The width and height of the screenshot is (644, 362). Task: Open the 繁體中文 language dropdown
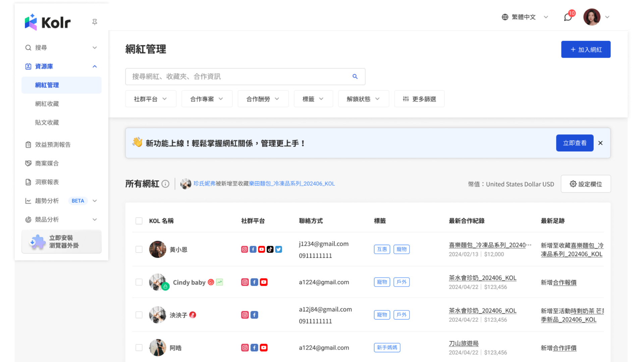pos(525,17)
